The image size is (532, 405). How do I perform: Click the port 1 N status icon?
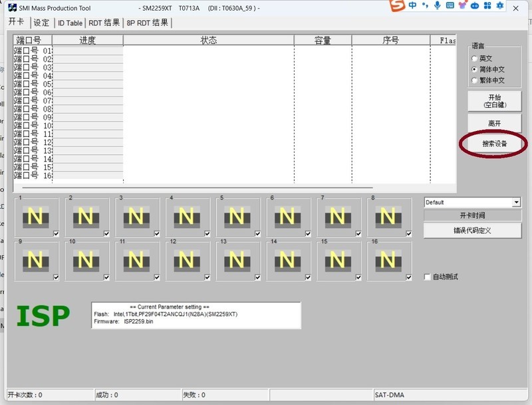pyautogui.click(x=36, y=217)
